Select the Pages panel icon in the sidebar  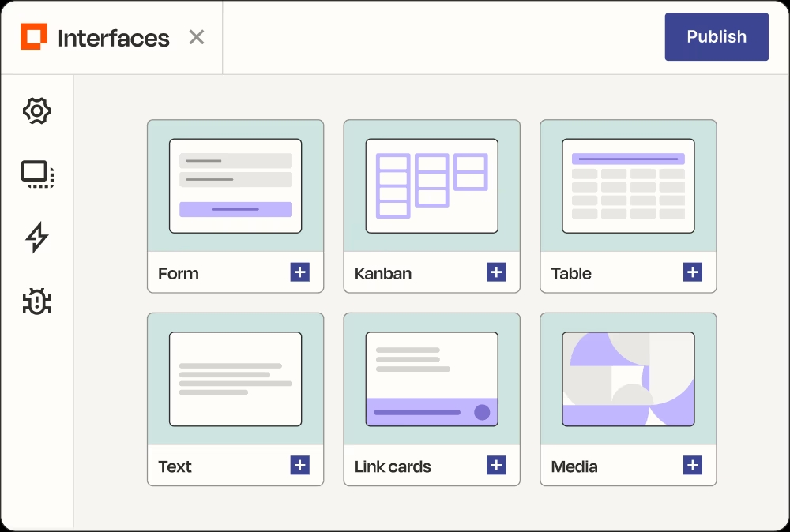click(x=36, y=174)
